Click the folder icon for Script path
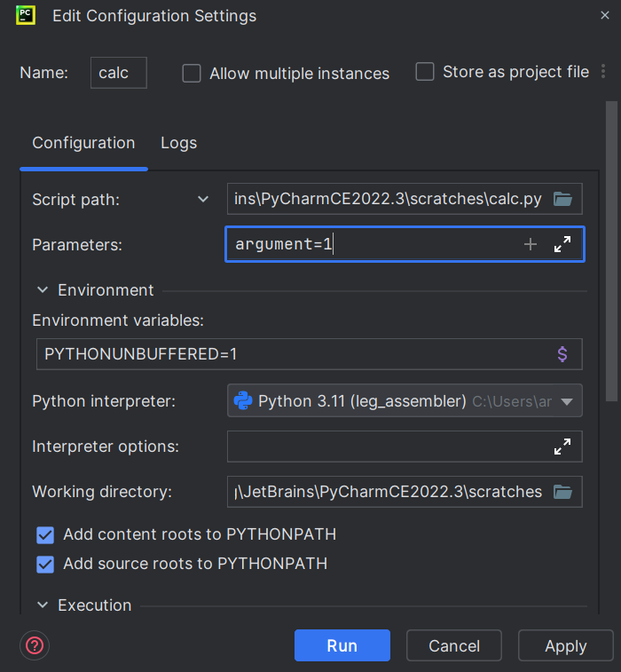Screen dimensions: 621x672 click(x=562, y=199)
